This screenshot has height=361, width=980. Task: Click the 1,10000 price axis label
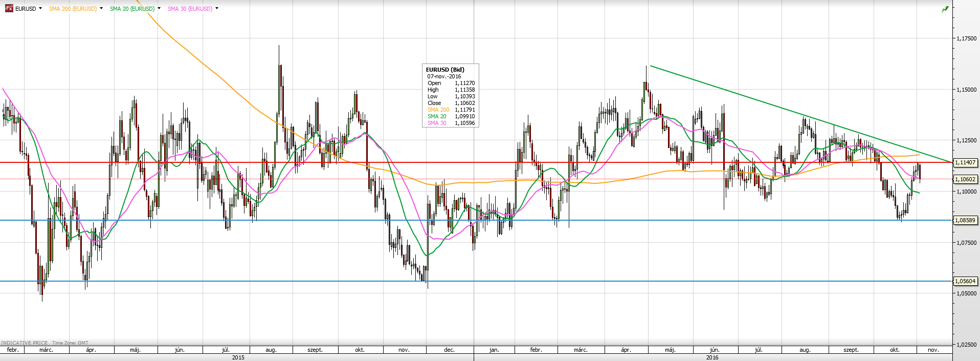tap(966, 192)
